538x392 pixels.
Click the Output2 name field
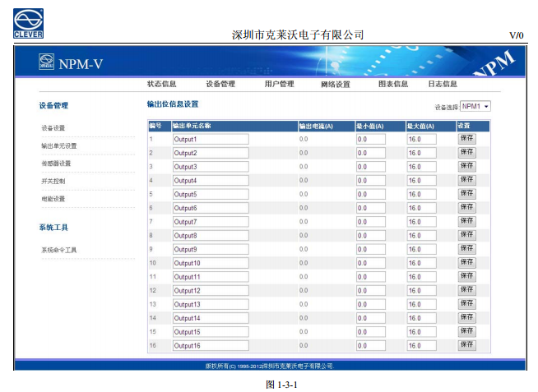point(211,153)
